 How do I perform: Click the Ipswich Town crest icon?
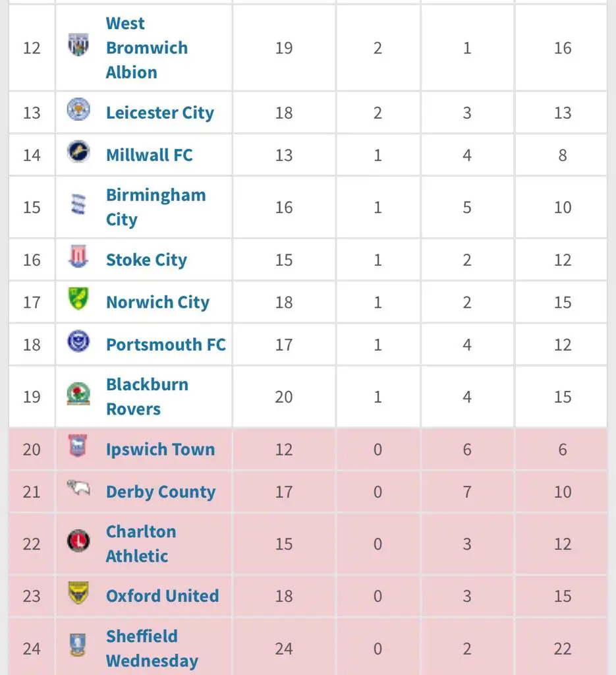pyautogui.click(x=78, y=447)
